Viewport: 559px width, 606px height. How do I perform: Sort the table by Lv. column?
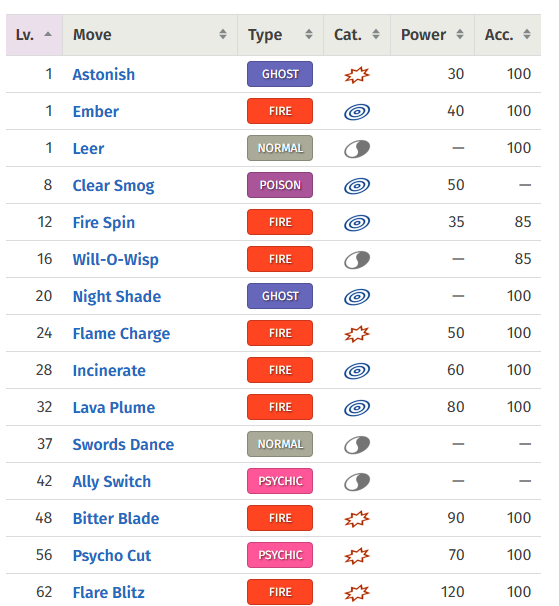point(34,35)
